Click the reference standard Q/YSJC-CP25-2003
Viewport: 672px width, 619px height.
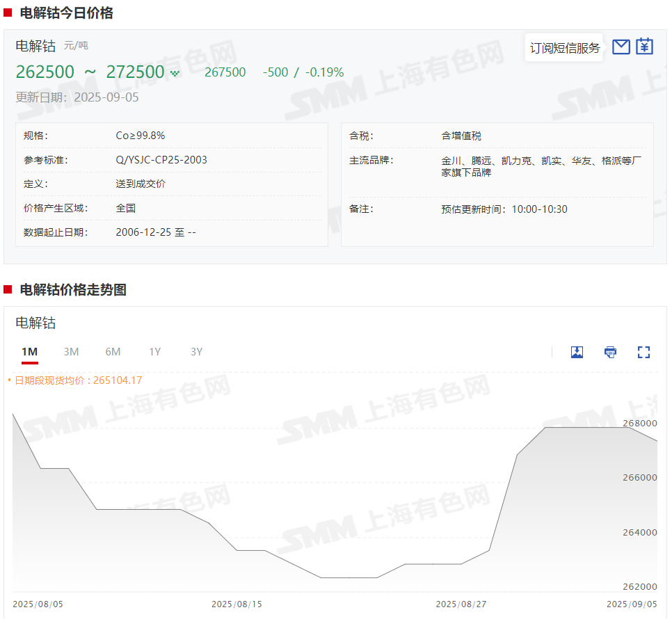(161, 160)
